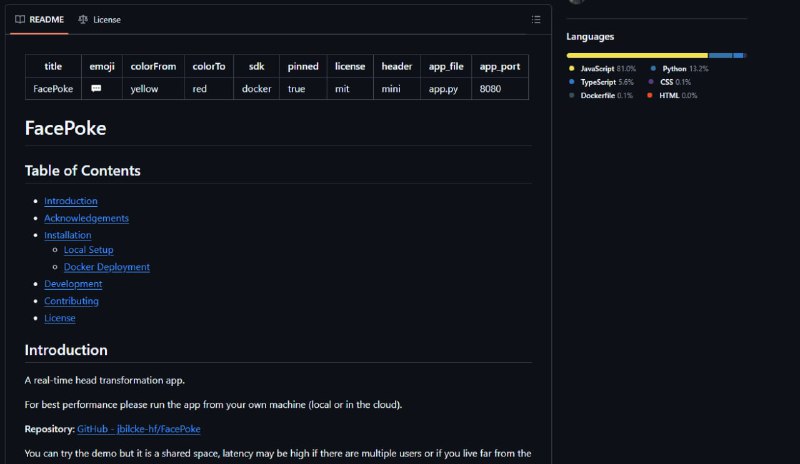Viewport: 800px width, 464px height.
Task: Click the 'app_file' column header
Action: tap(445, 66)
